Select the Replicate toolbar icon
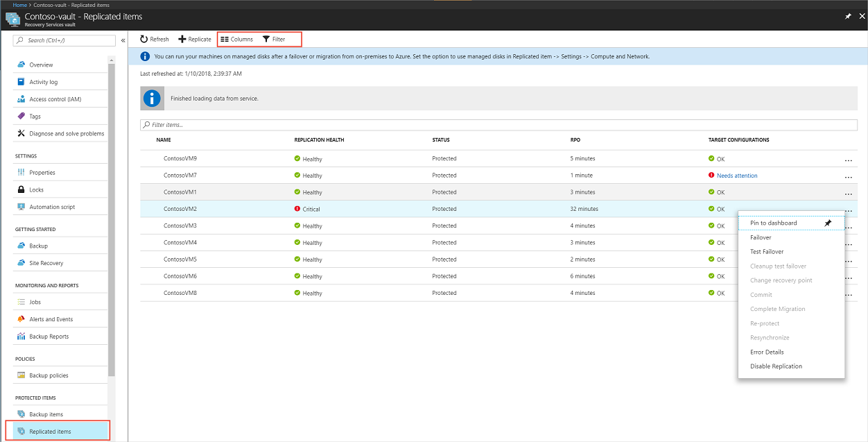The width and height of the screenshot is (868, 442). [x=194, y=39]
